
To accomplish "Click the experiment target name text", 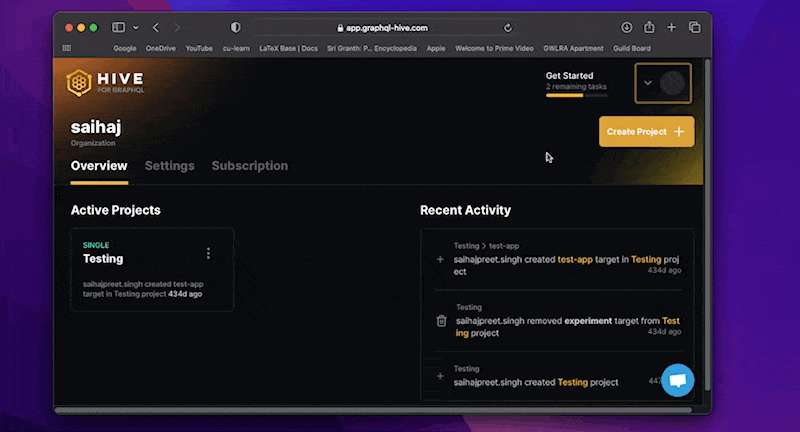I will click(588, 321).
